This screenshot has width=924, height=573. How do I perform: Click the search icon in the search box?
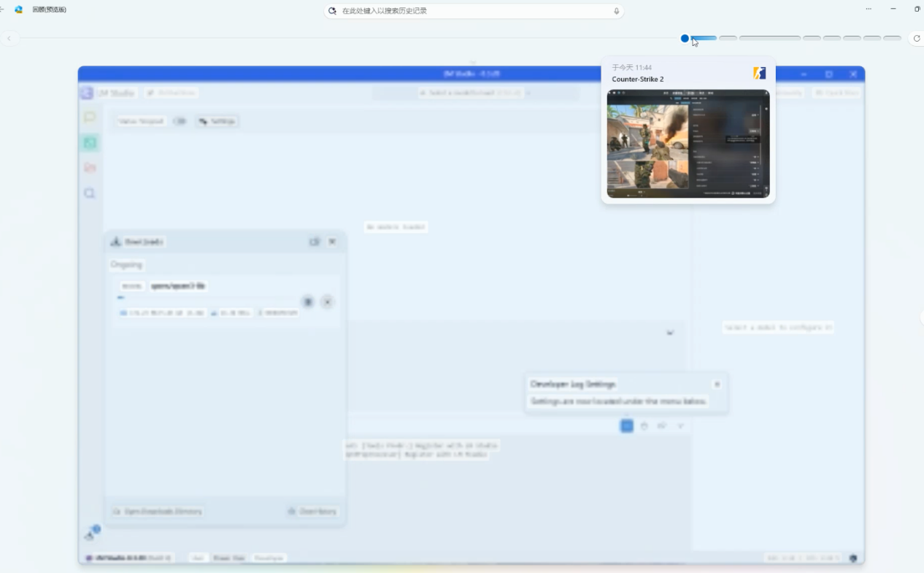pyautogui.click(x=333, y=11)
